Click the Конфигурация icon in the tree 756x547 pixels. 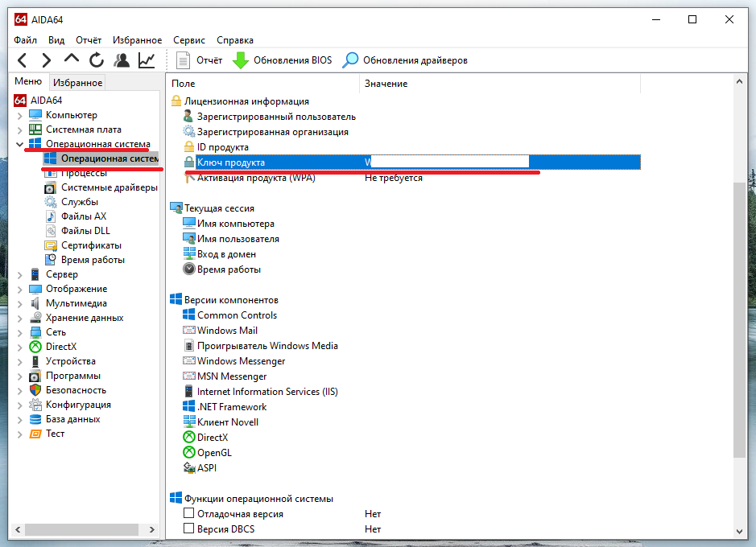(x=35, y=405)
